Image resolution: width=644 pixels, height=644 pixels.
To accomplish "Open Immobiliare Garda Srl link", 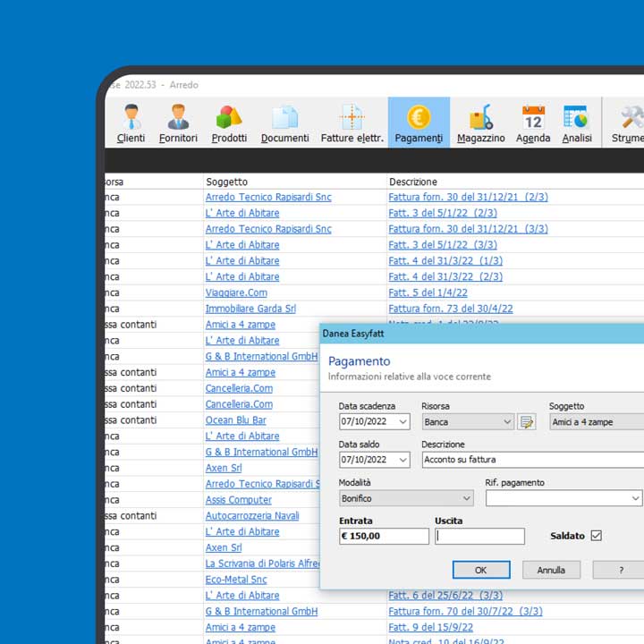I will coord(250,309).
